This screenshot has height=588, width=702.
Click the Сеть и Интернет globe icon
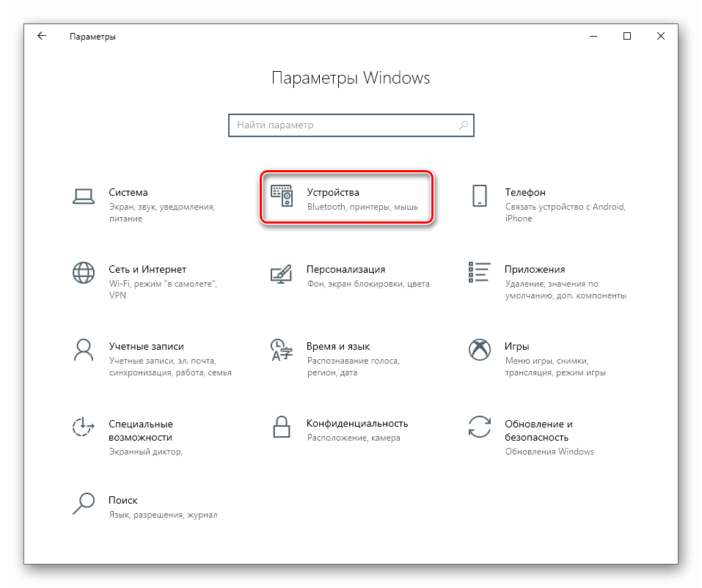[x=84, y=273]
